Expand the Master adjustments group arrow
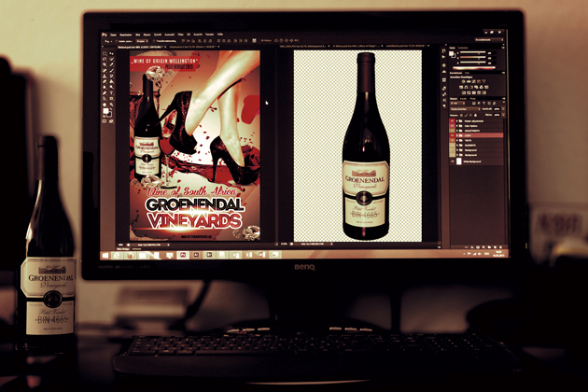The width and height of the screenshot is (588, 392). coord(457,121)
